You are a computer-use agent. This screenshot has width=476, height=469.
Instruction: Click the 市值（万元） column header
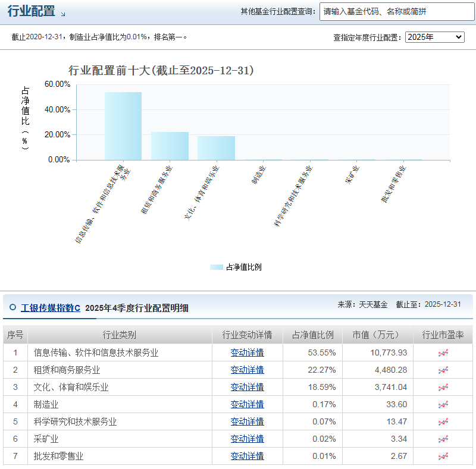coord(378,335)
